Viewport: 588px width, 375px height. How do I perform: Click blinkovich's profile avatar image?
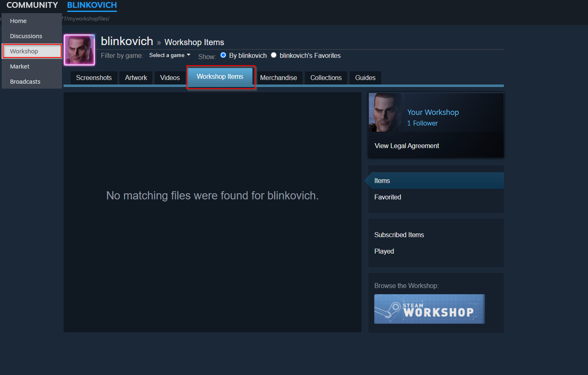click(x=79, y=50)
